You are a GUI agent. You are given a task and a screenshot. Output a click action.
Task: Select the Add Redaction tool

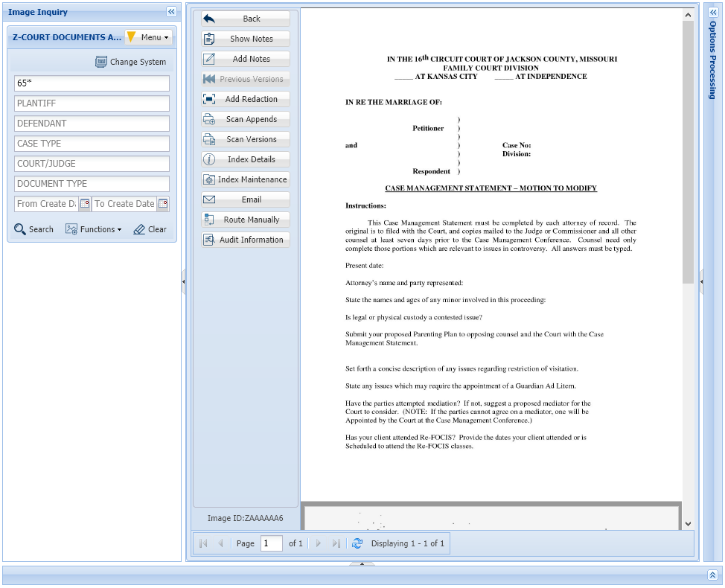(245, 98)
